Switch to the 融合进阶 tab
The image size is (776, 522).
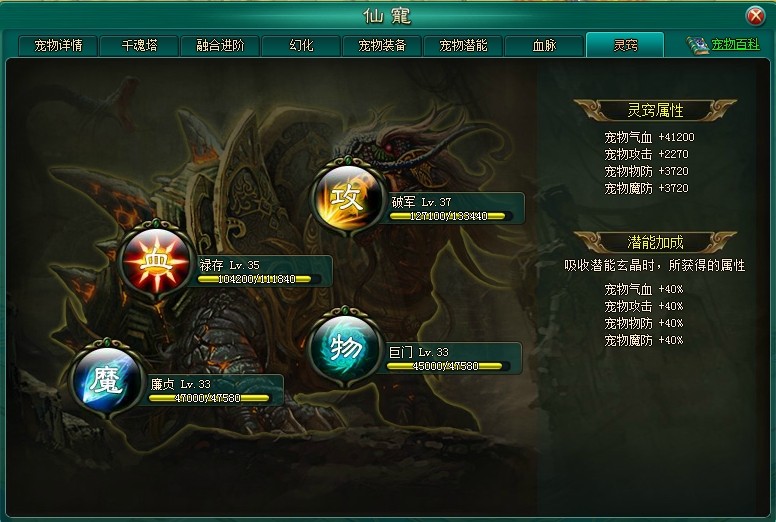coord(220,46)
